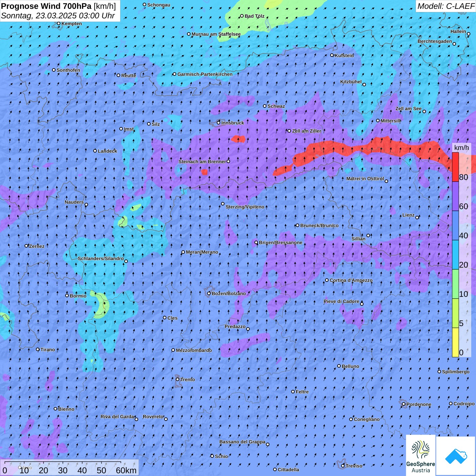476x476 pixels.
Task: Click the 'Matrei in Osttirol' label
Action: coord(365,178)
